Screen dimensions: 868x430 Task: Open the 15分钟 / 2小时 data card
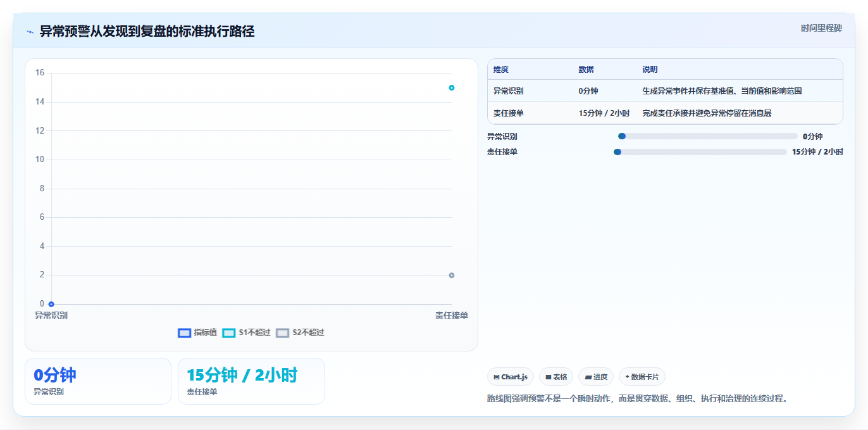(251, 381)
